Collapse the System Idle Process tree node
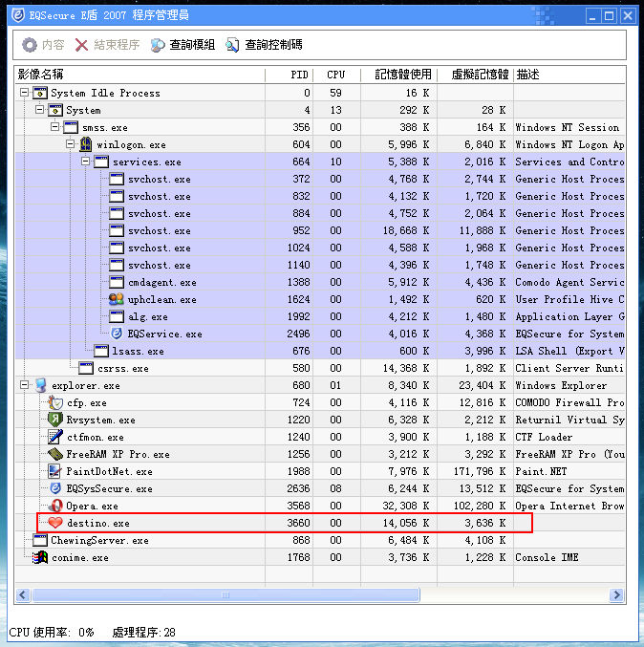Image resolution: width=644 pixels, height=647 pixels. [x=24, y=93]
